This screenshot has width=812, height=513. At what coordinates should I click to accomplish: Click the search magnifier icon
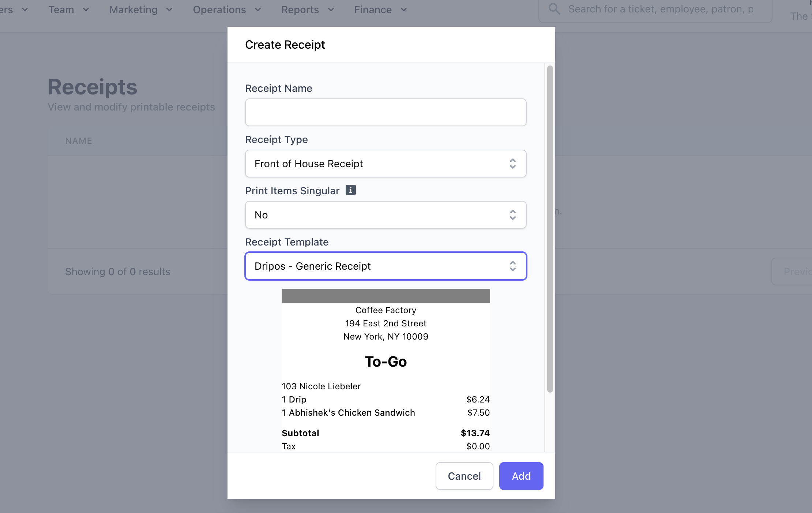pyautogui.click(x=554, y=9)
